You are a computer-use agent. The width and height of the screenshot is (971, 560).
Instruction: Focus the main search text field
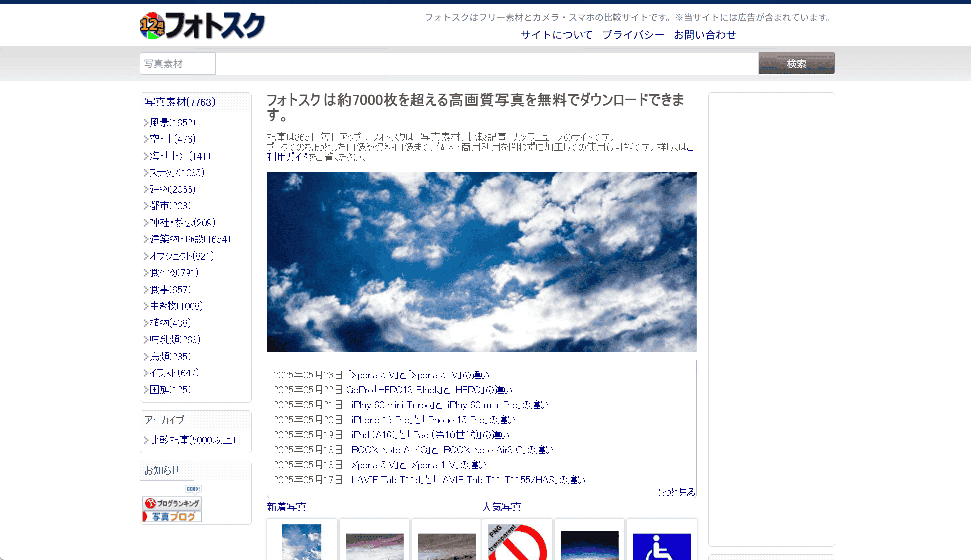point(486,64)
